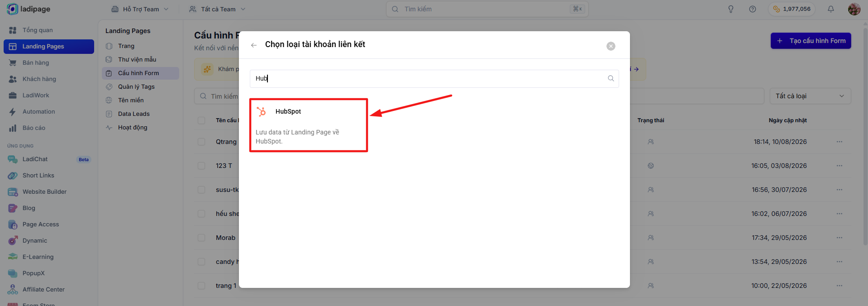Select Data Leads submenu item
This screenshot has width=868, height=306.
140,114
